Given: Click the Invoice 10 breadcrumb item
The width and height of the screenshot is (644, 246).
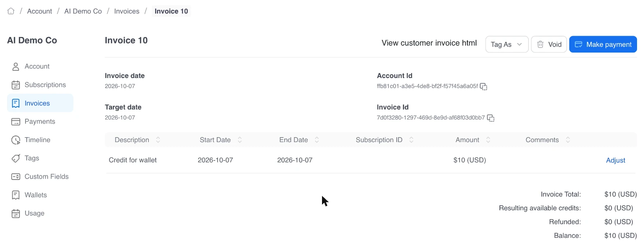Looking at the screenshot, I should point(171,11).
